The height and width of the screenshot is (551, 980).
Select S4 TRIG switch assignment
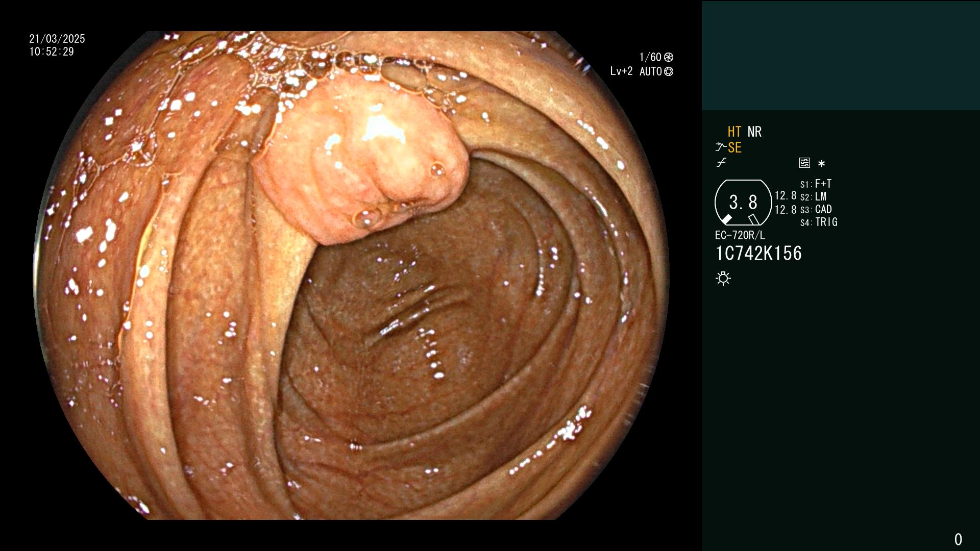coord(819,222)
